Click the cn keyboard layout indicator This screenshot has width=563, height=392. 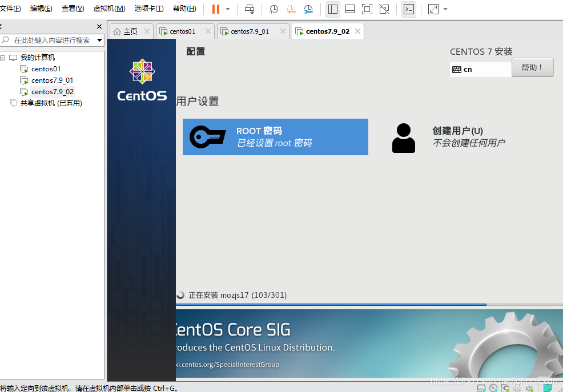tap(480, 70)
